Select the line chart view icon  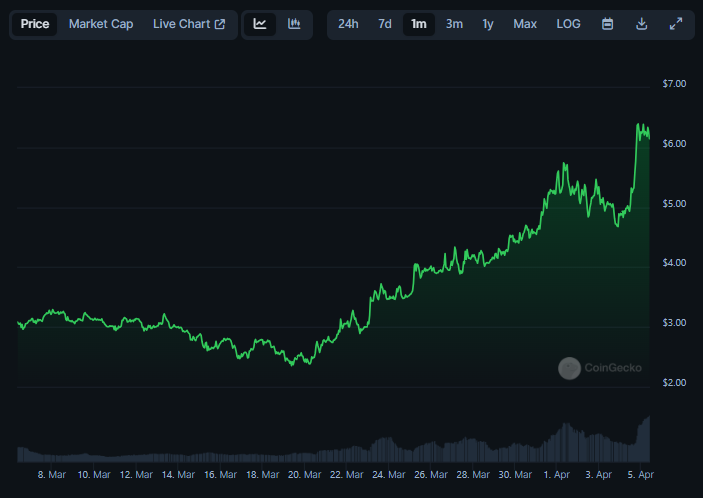tap(260, 24)
